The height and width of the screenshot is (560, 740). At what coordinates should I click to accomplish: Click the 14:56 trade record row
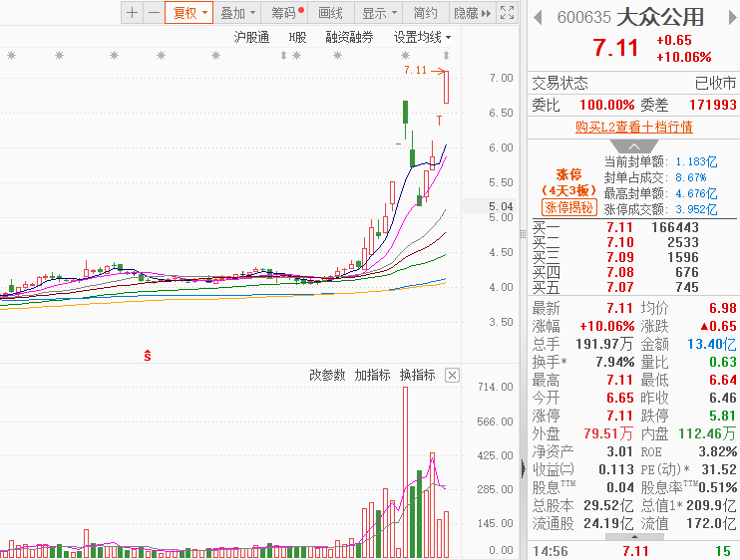[x=633, y=551]
